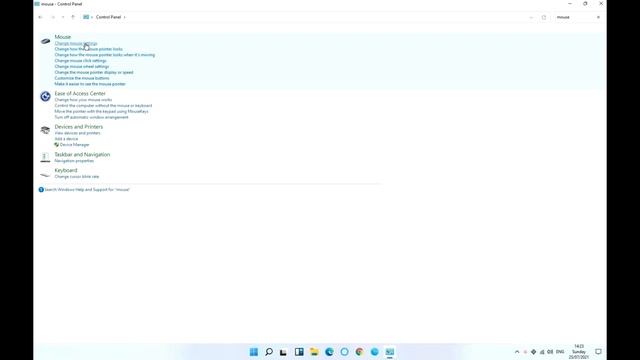Open Change mouse wheel settings

82,67
